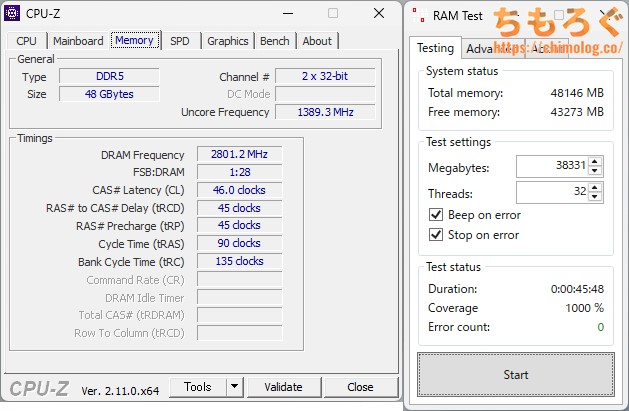Image resolution: width=629 pixels, height=411 pixels.
Task: Decrease Threads value with down arrow
Action: (595, 198)
